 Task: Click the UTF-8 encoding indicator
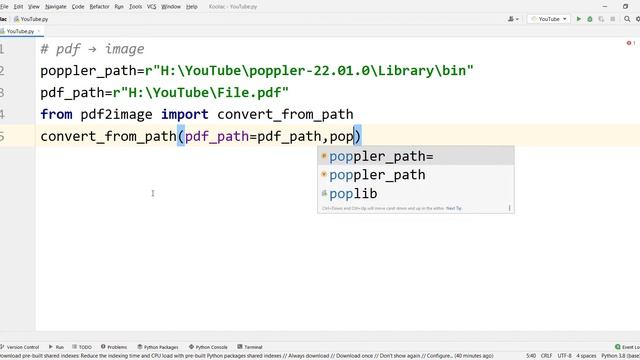pos(564,356)
